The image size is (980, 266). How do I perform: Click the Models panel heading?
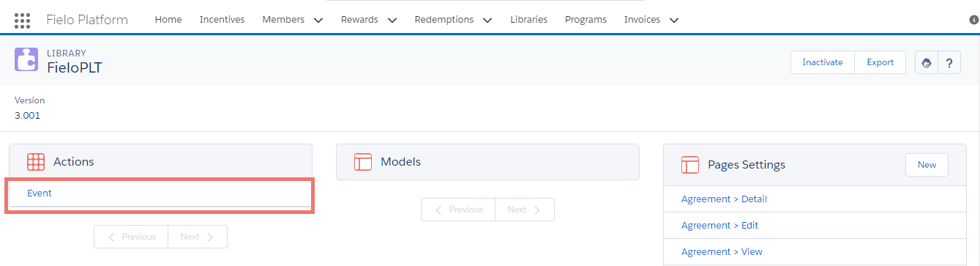[401, 162]
